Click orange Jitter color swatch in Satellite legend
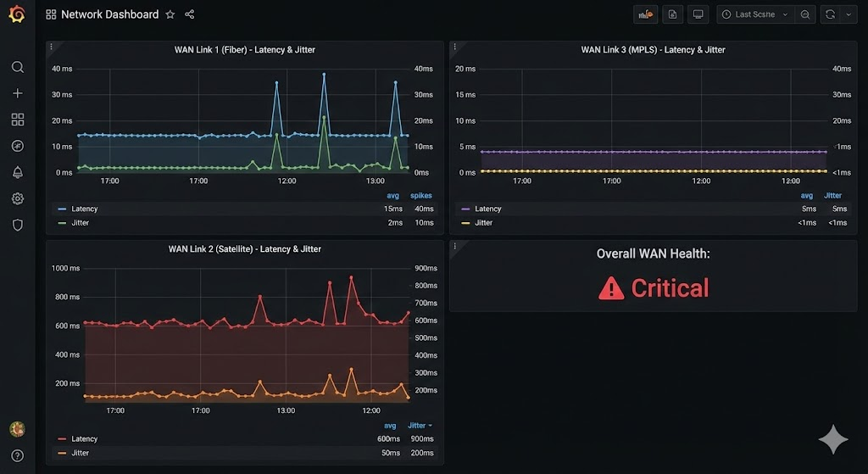868x474 pixels. point(62,454)
